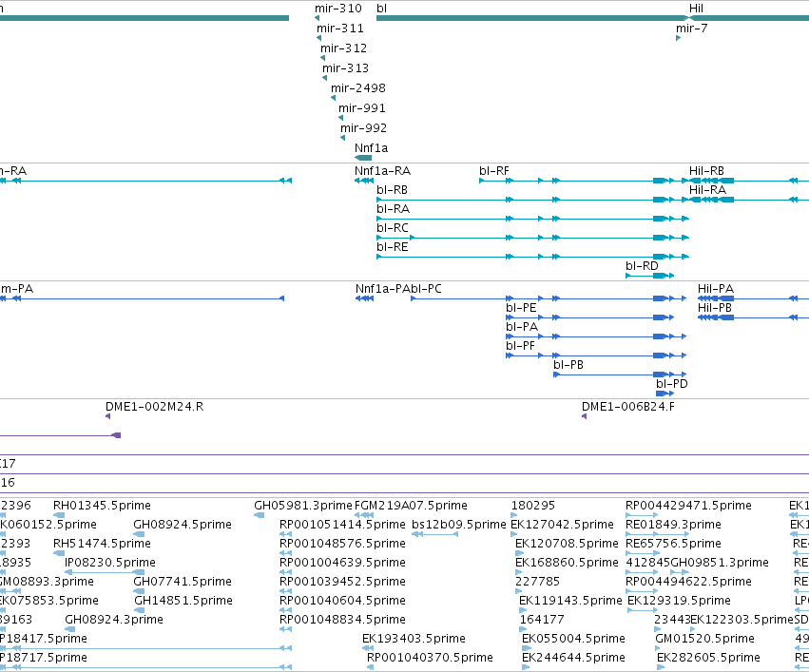Select the GM01520.5prime EST label
Image resolution: width=809 pixels, height=672 pixels.
click(x=704, y=639)
